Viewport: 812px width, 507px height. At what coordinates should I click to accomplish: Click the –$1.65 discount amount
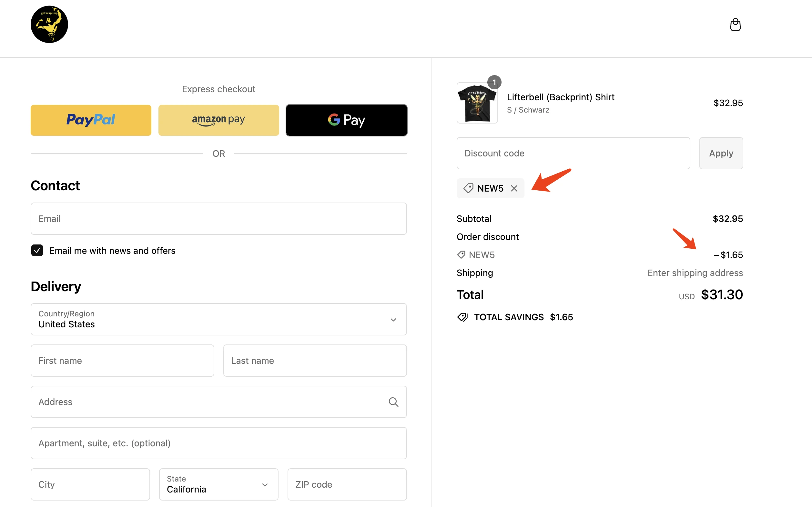(728, 255)
